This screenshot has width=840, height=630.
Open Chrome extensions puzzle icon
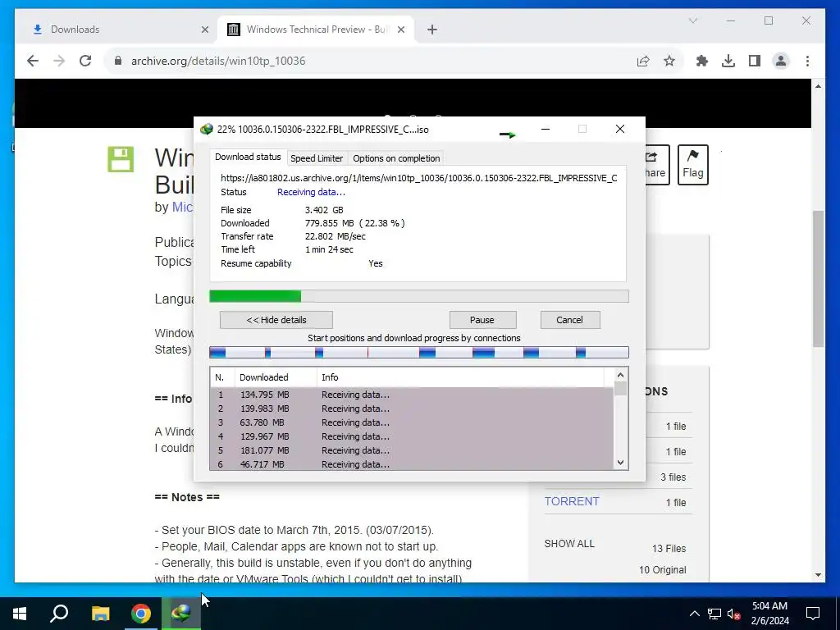coord(702,61)
